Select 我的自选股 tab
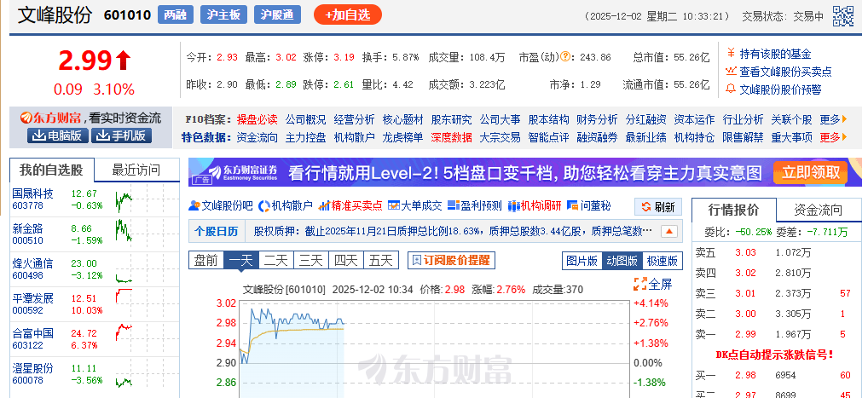The width and height of the screenshot is (868, 398). pyautogui.click(x=51, y=170)
